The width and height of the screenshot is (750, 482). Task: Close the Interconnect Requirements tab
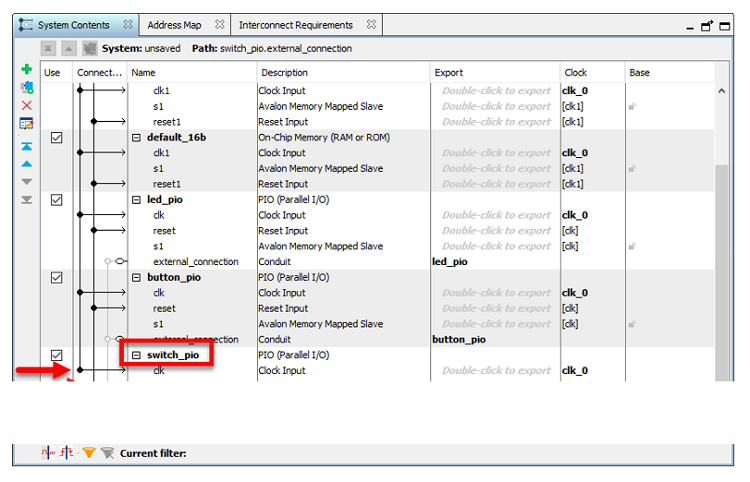[x=371, y=24]
